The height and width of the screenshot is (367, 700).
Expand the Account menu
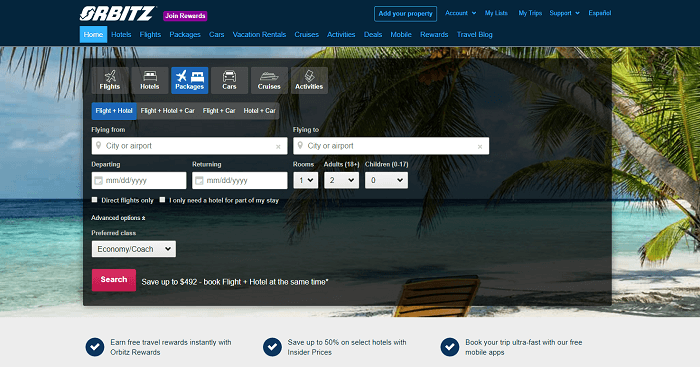[x=460, y=13]
